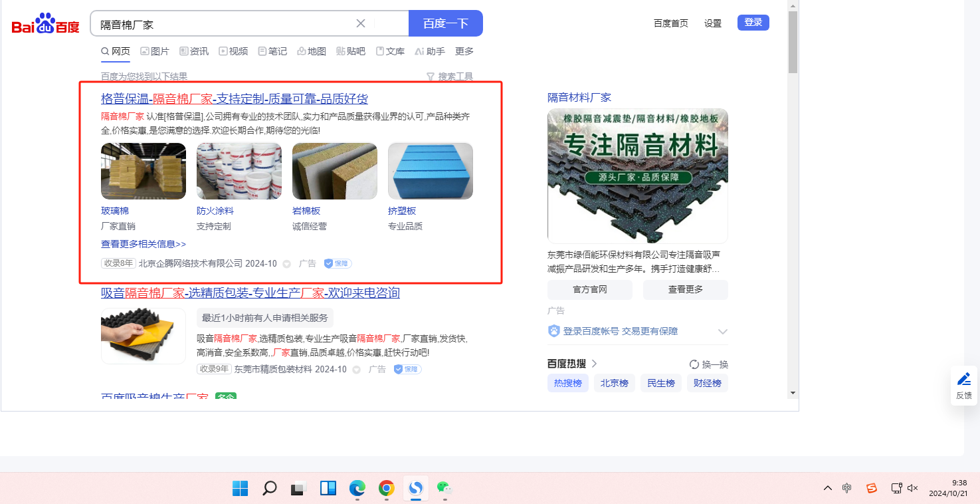Viewport: 980px width, 504px height.
Task: Switch to the 文库 search tab
Action: (x=390, y=51)
